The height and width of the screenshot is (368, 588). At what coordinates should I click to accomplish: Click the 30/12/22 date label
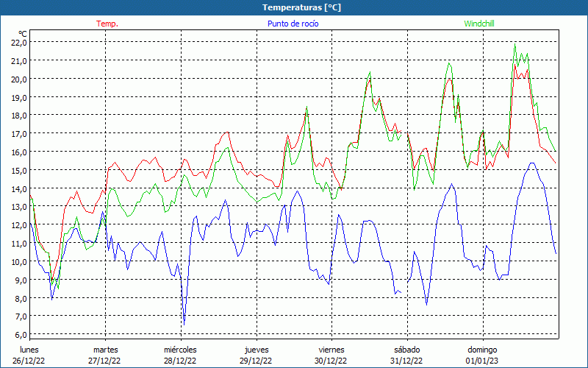pyautogui.click(x=331, y=361)
